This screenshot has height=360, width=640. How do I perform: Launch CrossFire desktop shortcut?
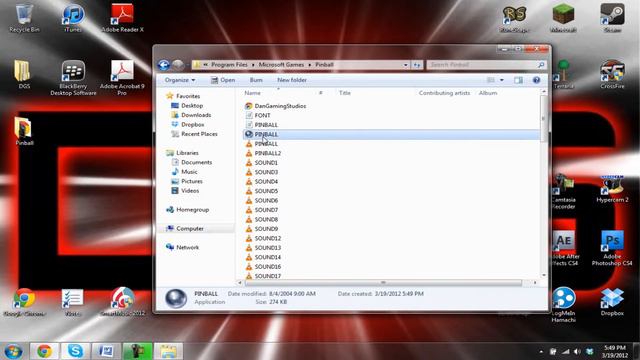point(612,75)
